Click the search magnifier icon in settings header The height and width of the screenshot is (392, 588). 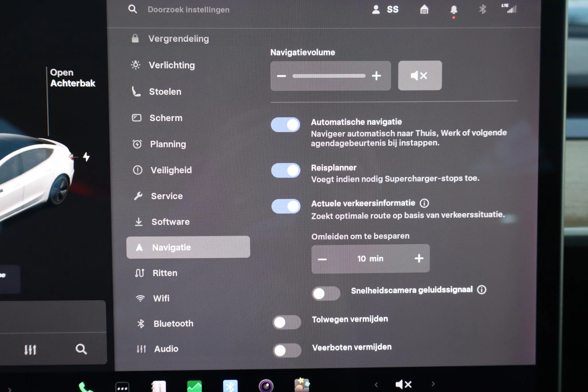(x=132, y=9)
